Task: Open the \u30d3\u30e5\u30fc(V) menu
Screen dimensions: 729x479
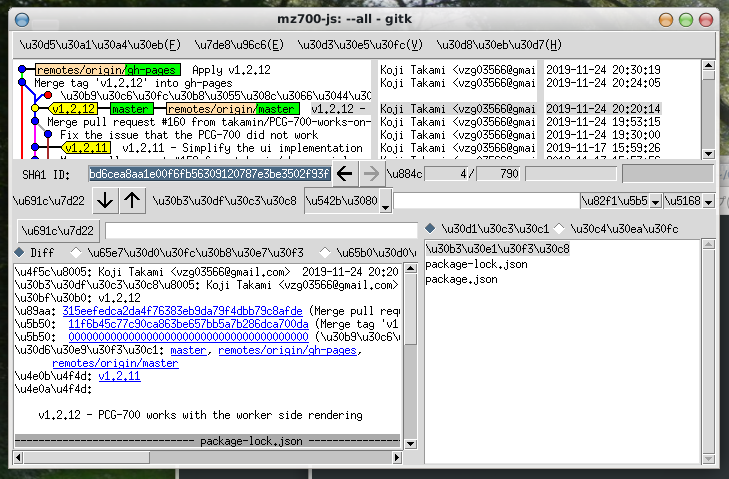Action: 360,45
